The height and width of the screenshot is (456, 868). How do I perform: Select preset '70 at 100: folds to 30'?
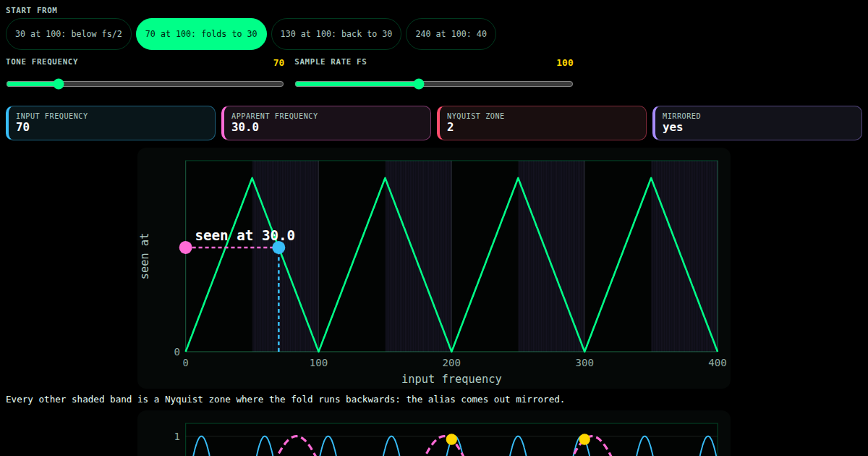[201, 34]
